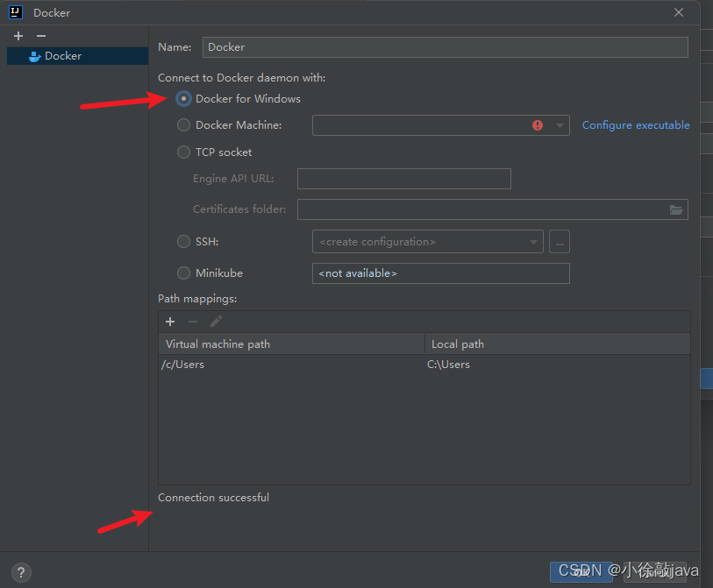Click the Certificates folder text field
Screen dimensions: 713x588
(x=493, y=209)
